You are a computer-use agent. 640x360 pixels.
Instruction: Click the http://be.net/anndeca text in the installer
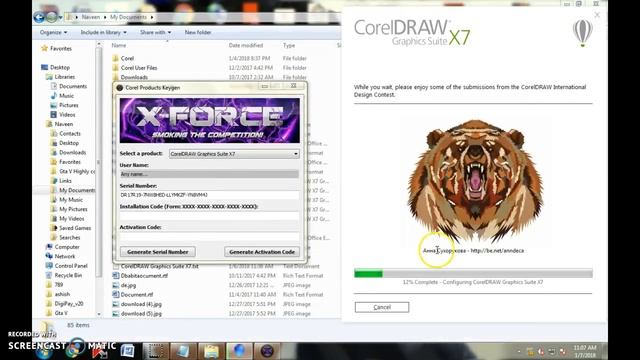click(x=497, y=251)
